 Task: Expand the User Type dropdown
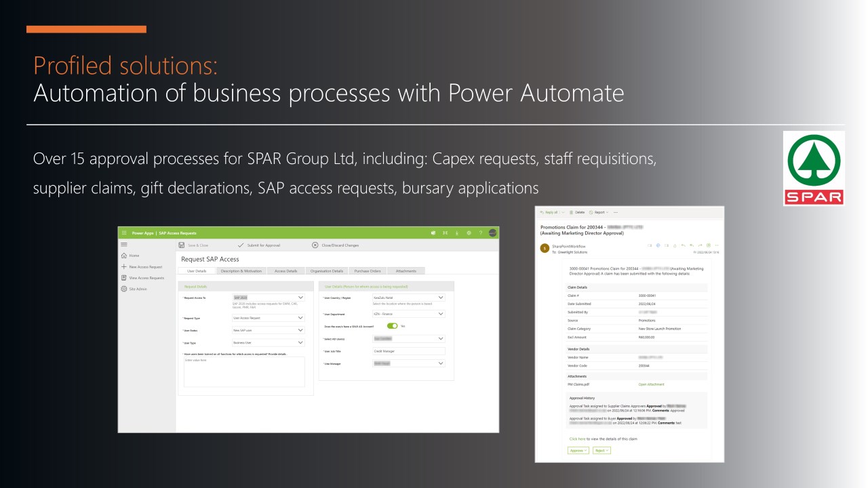click(x=300, y=342)
